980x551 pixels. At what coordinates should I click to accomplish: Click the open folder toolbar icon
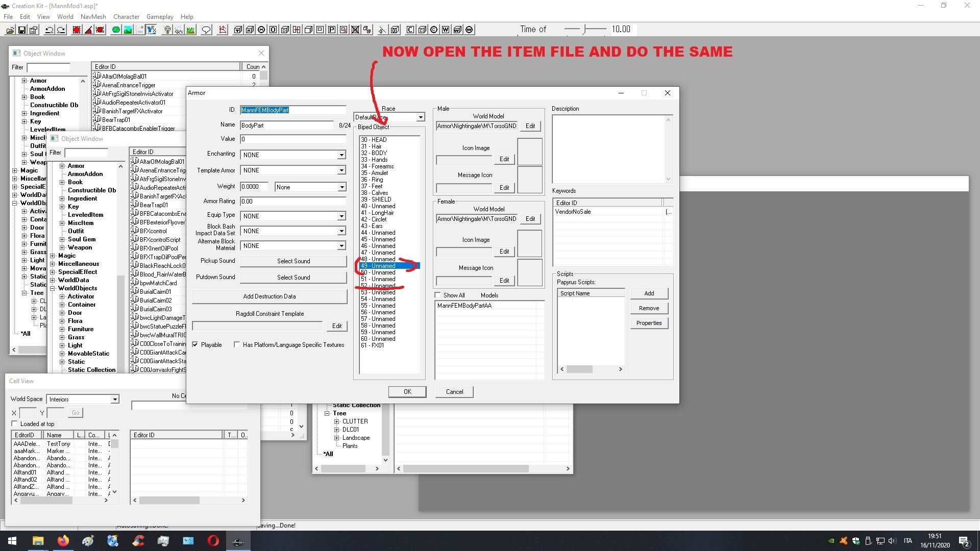click(x=10, y=30)
